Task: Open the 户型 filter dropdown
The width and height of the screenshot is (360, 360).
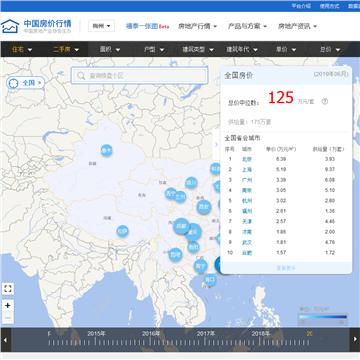Action: pos(154,49)
